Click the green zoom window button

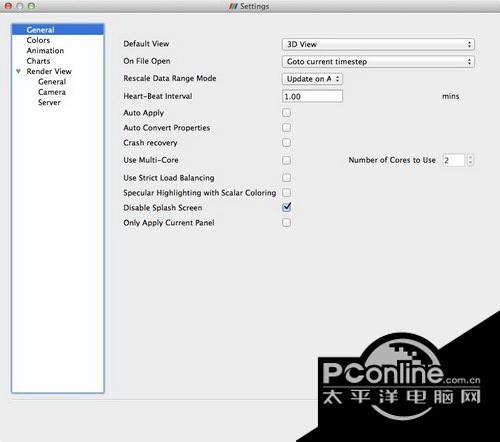pyautogui.click(x=31, y=6)
